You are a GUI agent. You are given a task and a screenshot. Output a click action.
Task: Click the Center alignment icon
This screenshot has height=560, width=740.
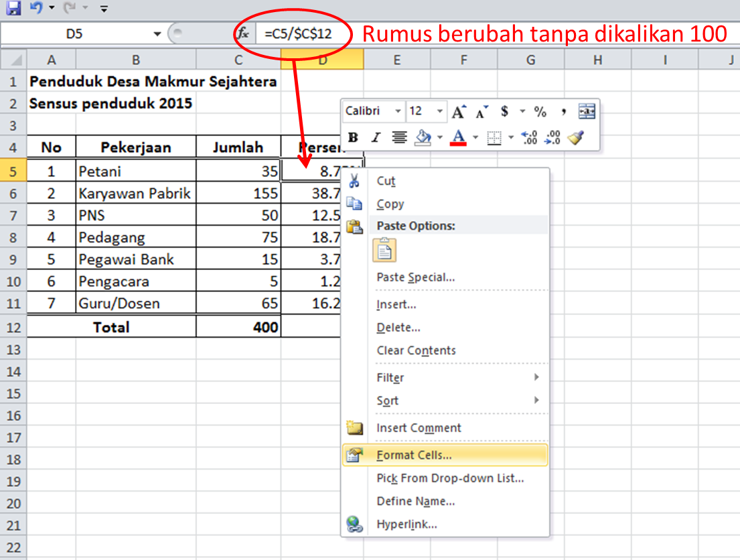click(399, 137)
